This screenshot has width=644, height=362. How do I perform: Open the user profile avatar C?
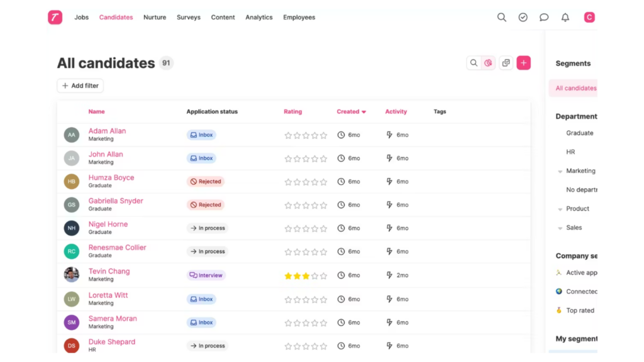589,18
